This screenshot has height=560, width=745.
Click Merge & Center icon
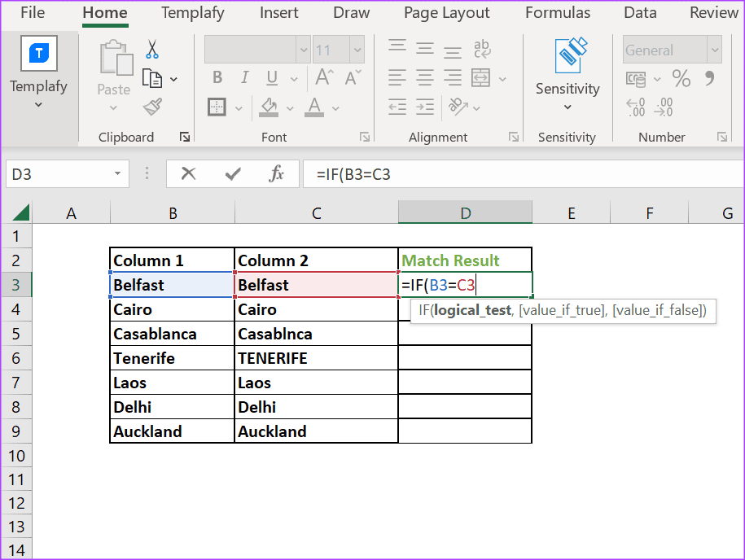pyautogui.click(x=481, y=77)
